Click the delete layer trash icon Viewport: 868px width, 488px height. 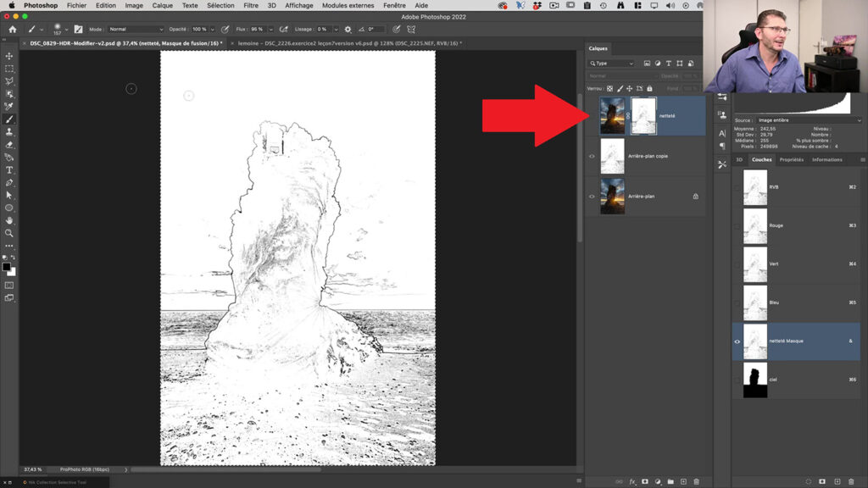pos(697,481)
